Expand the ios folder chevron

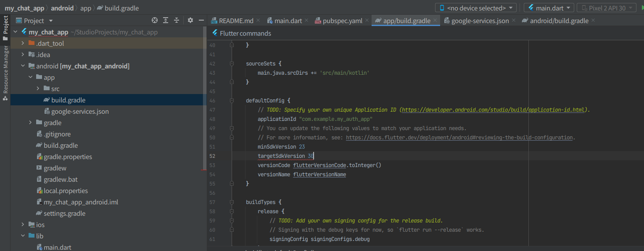pos(23,225)
